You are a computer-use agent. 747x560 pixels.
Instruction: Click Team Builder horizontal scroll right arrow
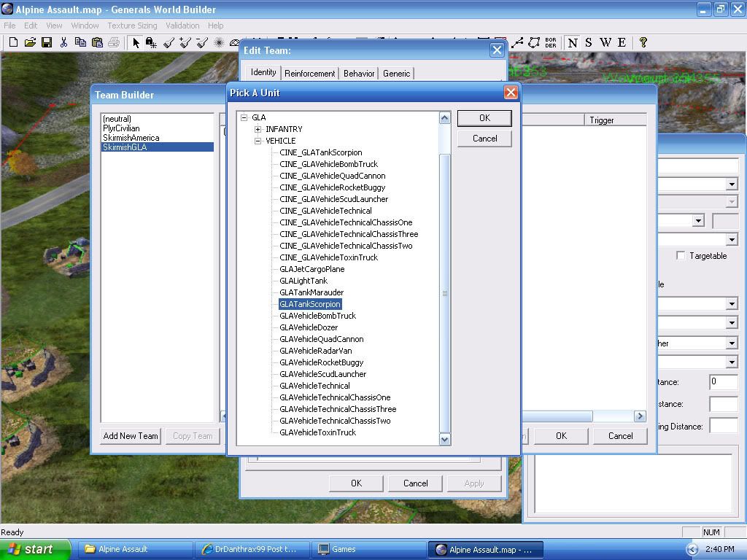(x=640, y=416)
